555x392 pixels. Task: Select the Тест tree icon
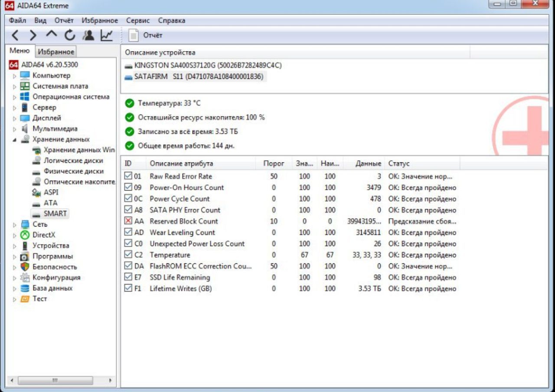25,299
